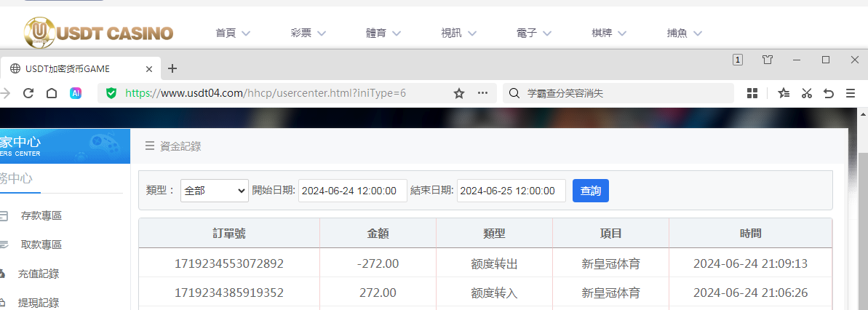Select order number 1719234385919352

(x=229, y=293)
